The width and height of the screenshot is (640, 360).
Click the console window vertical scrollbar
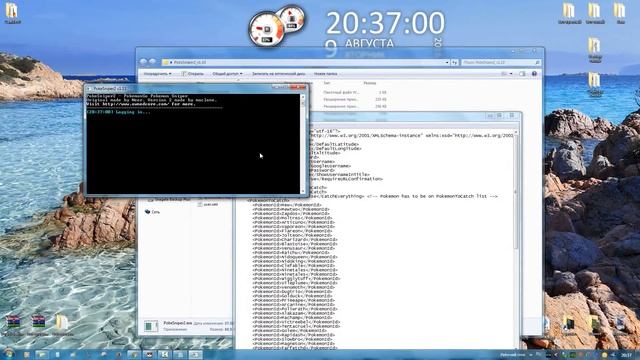[x=302, y=144]
